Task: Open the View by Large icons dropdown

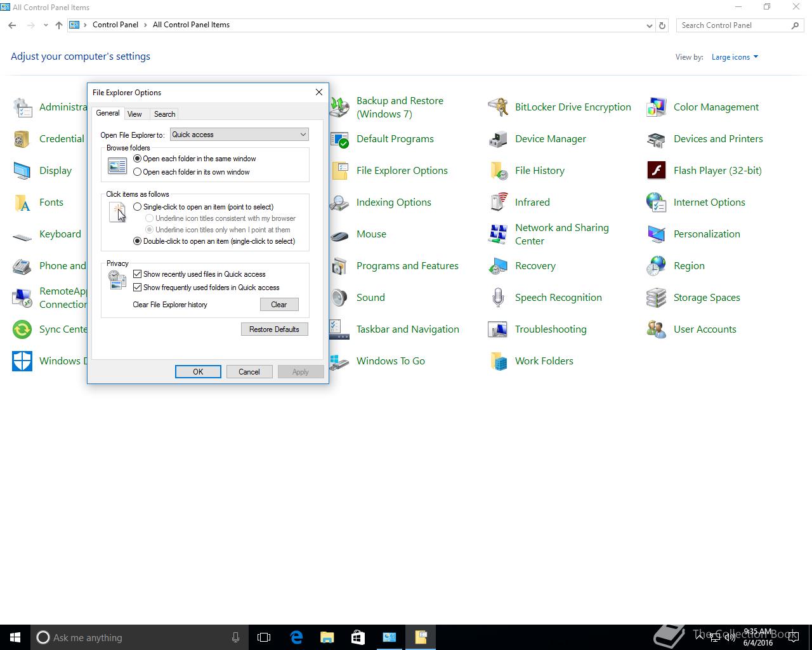Action: (735, 57)
